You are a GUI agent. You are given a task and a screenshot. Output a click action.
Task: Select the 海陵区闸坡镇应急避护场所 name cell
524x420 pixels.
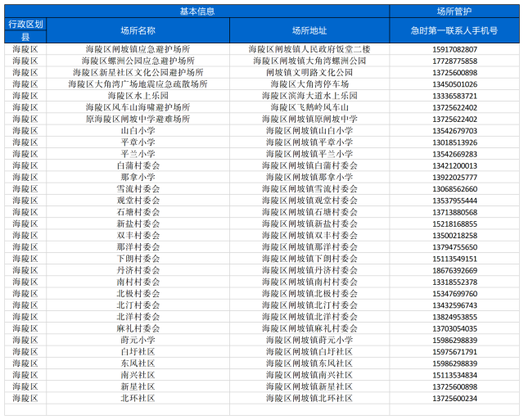point(138,49)
